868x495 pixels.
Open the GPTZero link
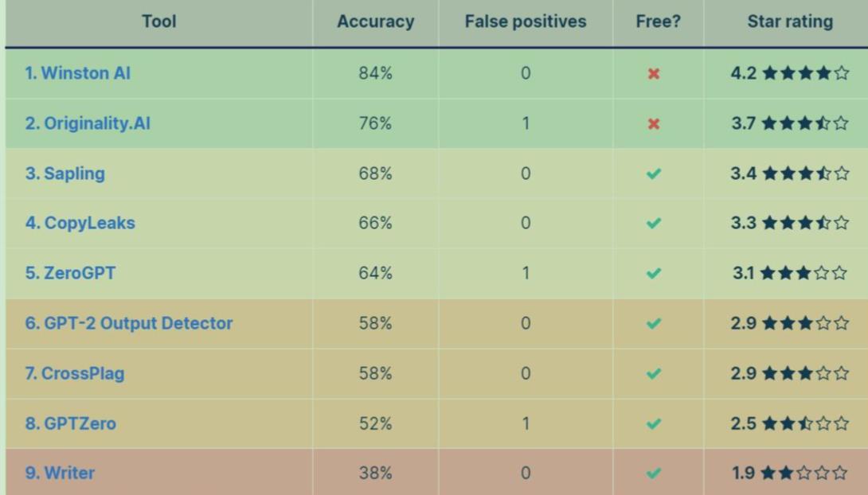(x=70, y=423)
